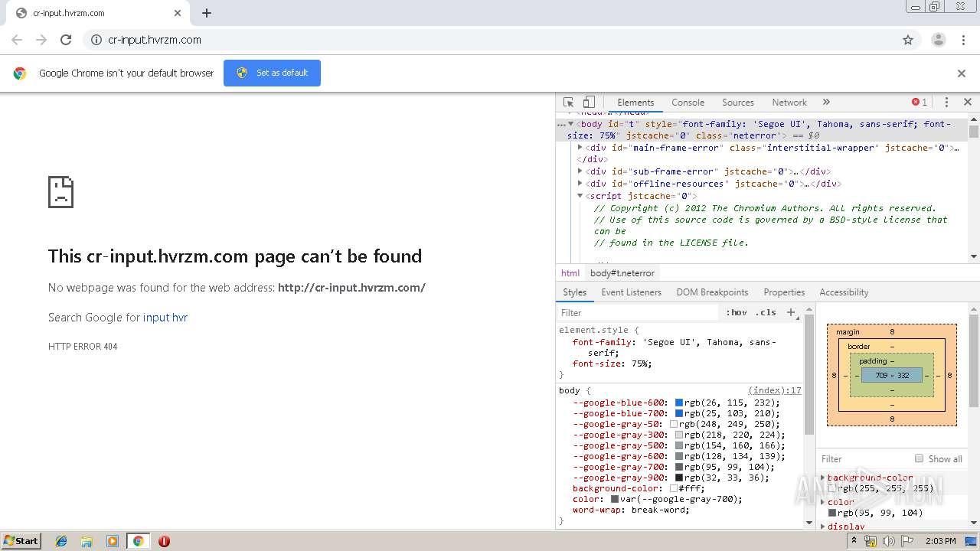The height and width of the screenshot is (551, 980).
Task: Dismiss the default browser infobar
Action: (x=962, y=73)
